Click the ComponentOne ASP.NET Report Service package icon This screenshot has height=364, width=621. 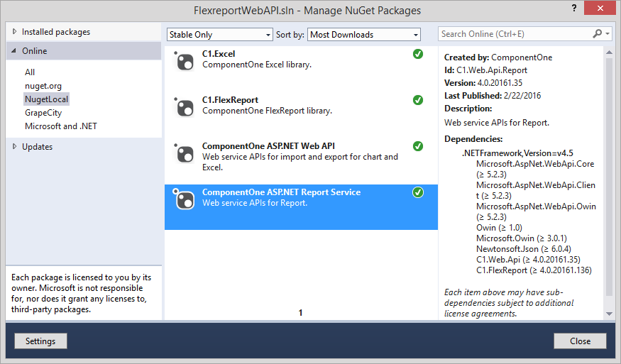pyautogui.click(x=185, y=200)
